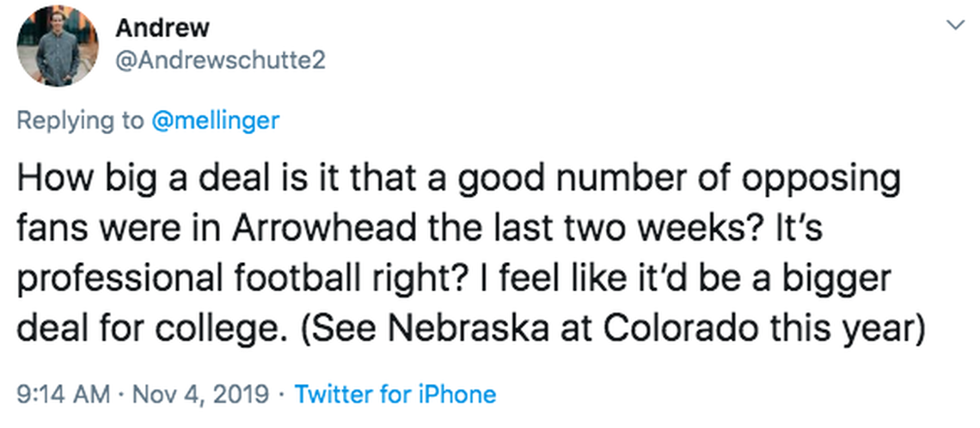Open the @mellinger mention link
The height and width of the screenshot is (428, 980).
[215, 120]
